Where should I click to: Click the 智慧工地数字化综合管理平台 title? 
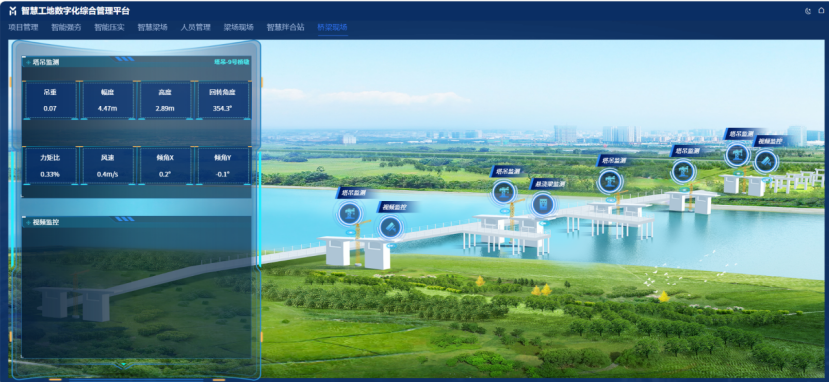pos(75,11)
